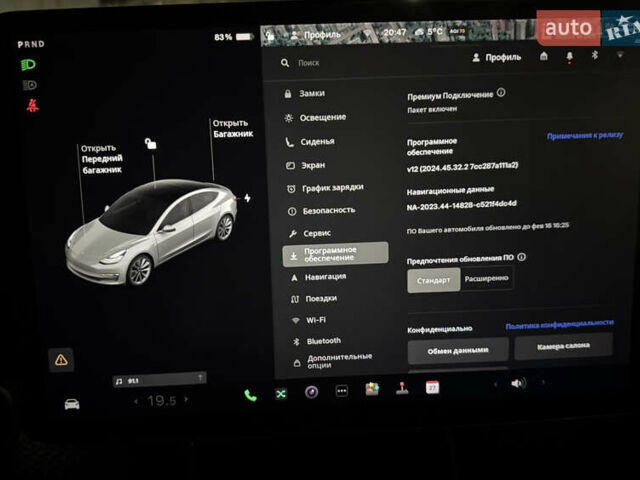
Task: Tap Открыть Передний багажник label
Action: pos(102,159)
